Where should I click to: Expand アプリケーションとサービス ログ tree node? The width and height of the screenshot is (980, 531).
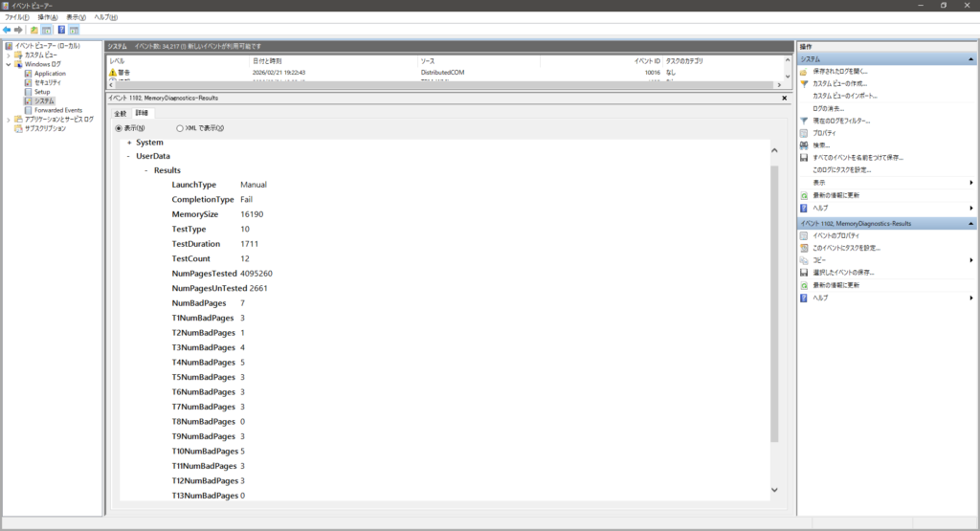coord(9,119)
